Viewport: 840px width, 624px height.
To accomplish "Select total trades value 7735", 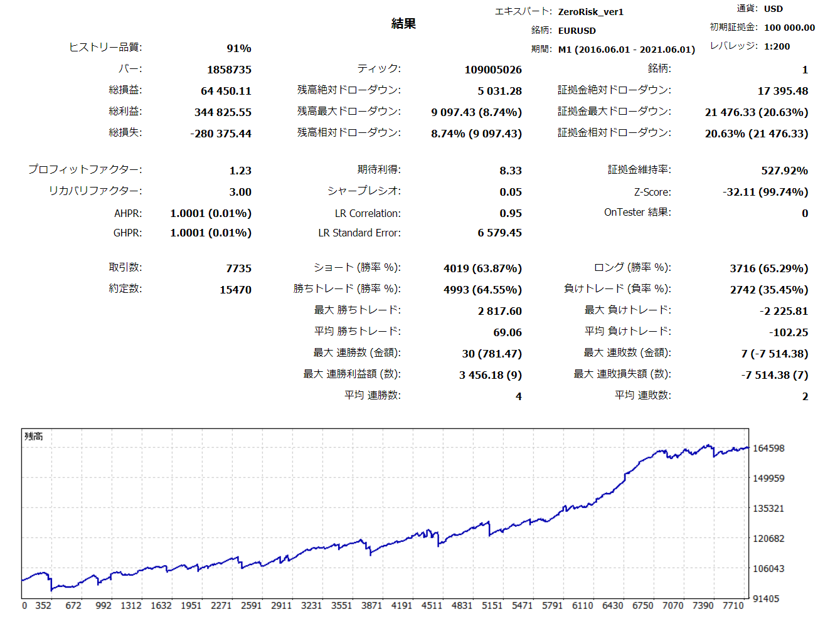I will (x=238, y=268).
